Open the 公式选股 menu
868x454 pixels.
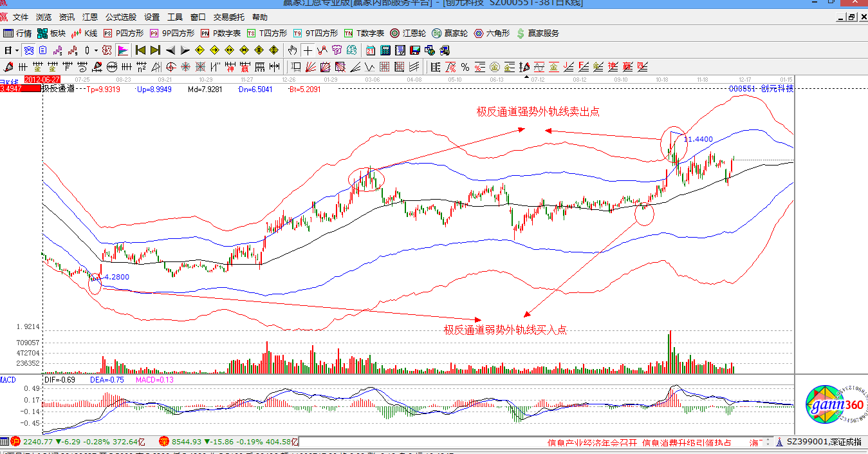click(121, 17)
